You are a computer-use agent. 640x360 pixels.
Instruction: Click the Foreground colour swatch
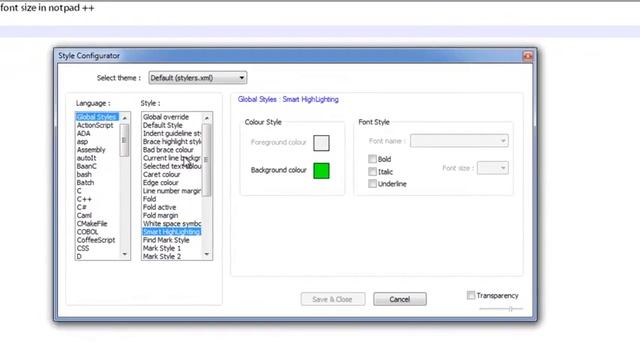tap(321, 143)
